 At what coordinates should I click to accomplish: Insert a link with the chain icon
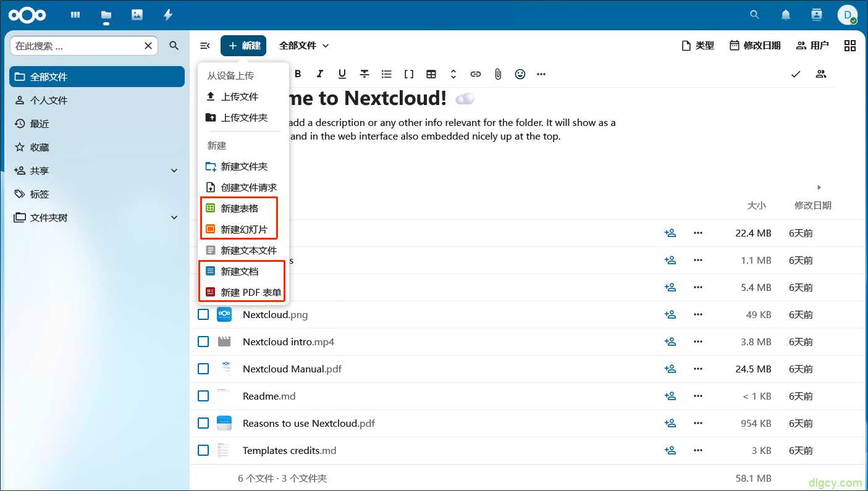476,74
